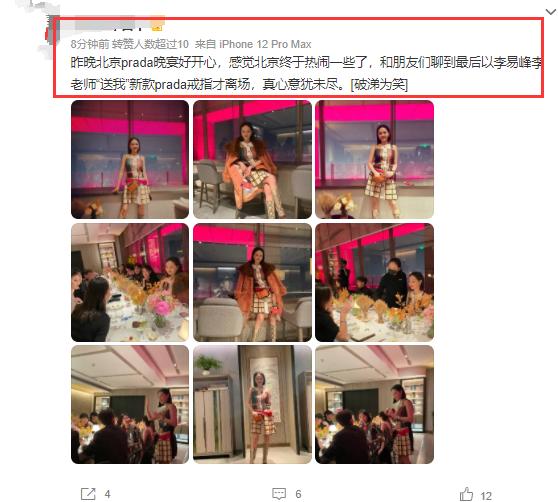The height and width of the screenshot is (502, 558).
Task: Expand post options chevron at top right
Action: (x=551, y=12)
